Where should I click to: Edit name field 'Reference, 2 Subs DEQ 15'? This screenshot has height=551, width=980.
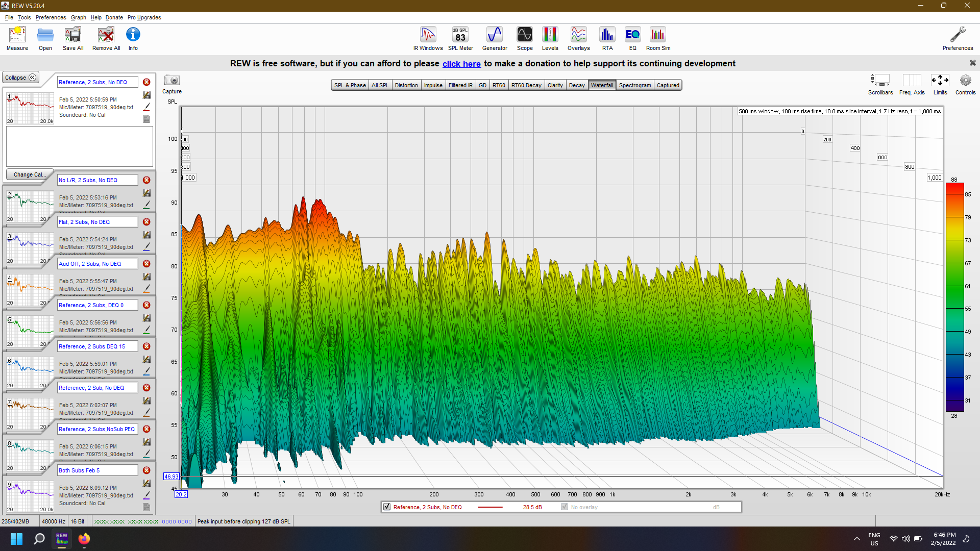click(x=97, y=346)
